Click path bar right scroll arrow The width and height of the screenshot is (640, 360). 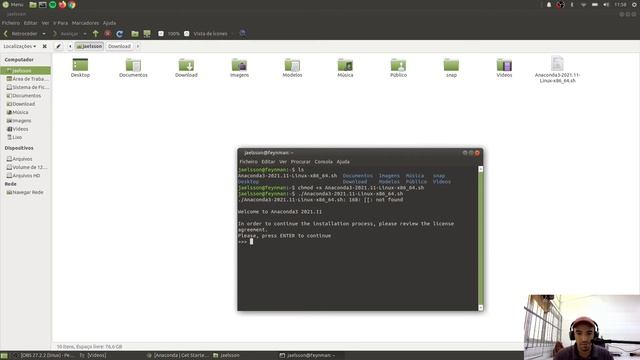tap(138, 47)
